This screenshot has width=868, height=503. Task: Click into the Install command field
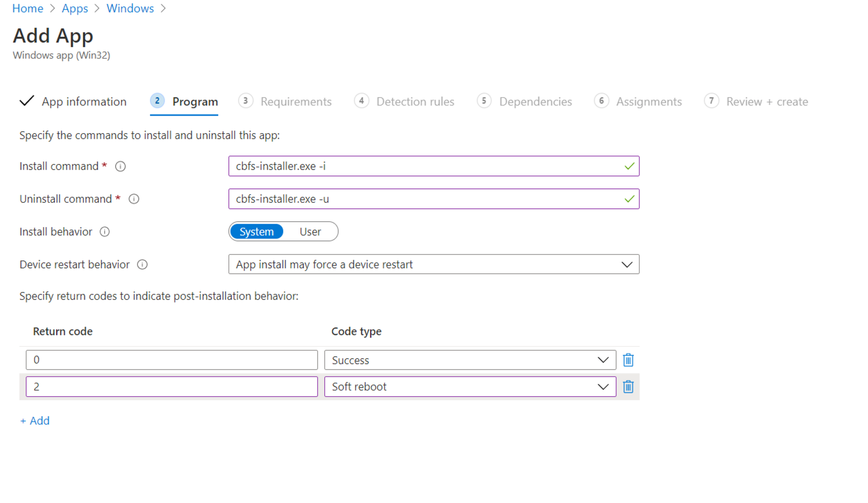coord(425,167)
